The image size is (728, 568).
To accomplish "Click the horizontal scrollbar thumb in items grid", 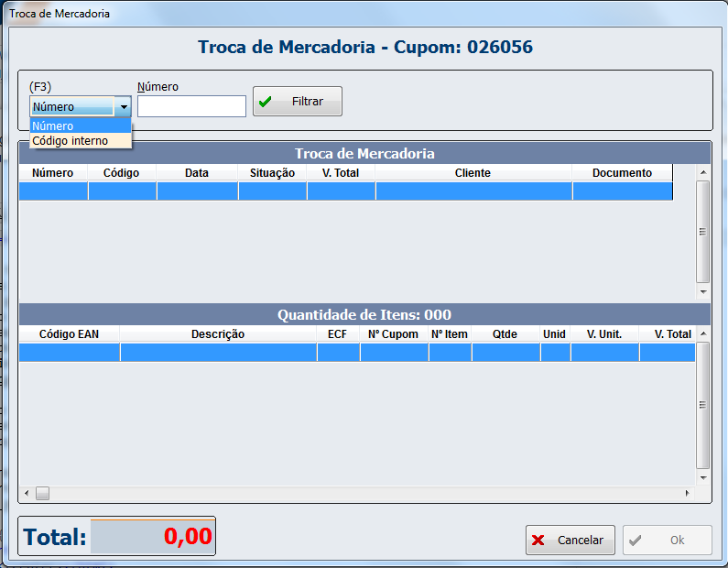I will [x=42, y=494].
